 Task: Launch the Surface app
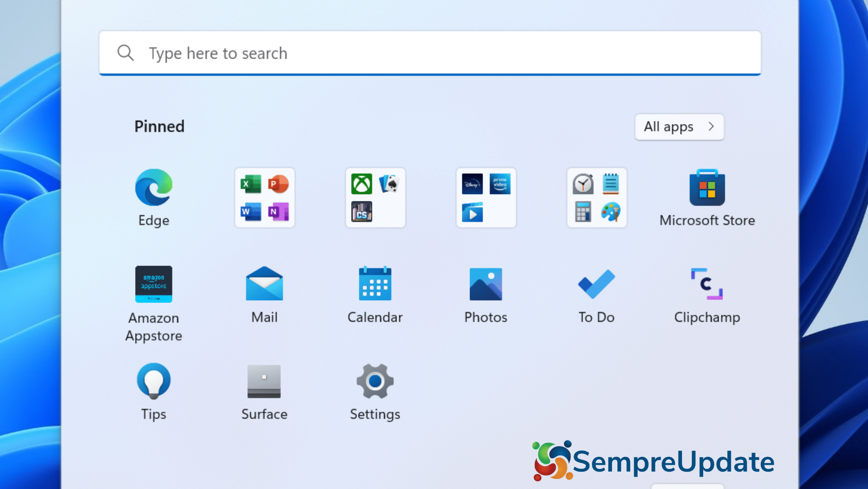(264, 392)
